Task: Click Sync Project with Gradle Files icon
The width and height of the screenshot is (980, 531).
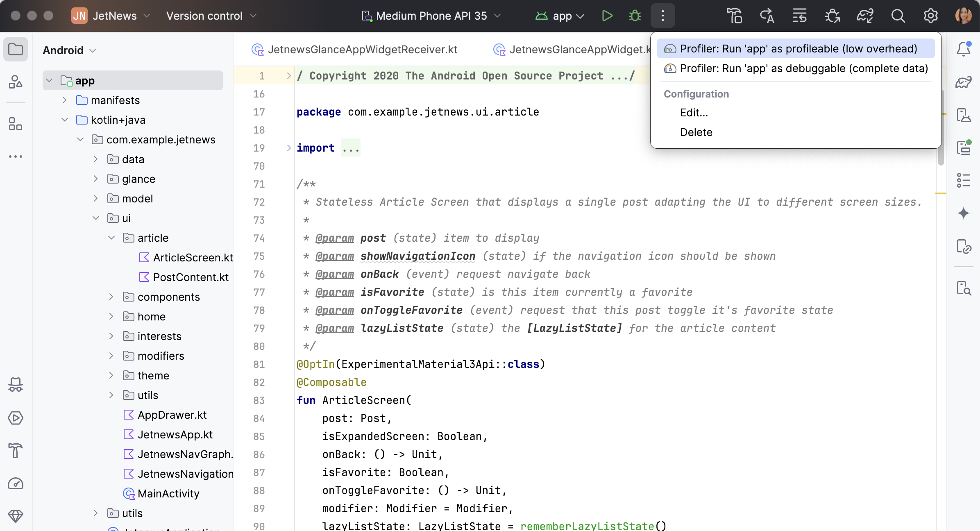Action: pyautogui.click(x=865, y=16)
